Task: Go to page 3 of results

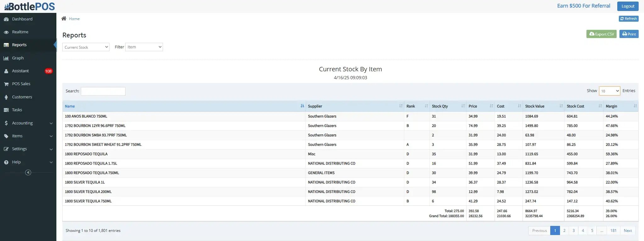Action: pyautogui.click(x=574, y=231)
